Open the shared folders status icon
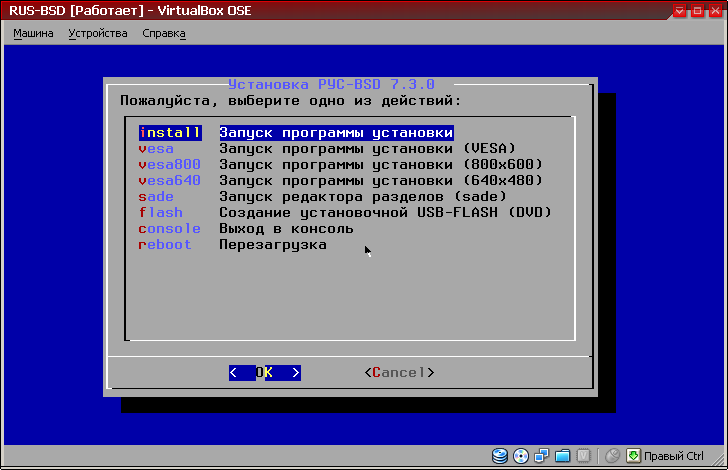The width and height of the screenshot is (728, 470). (562, 456)
